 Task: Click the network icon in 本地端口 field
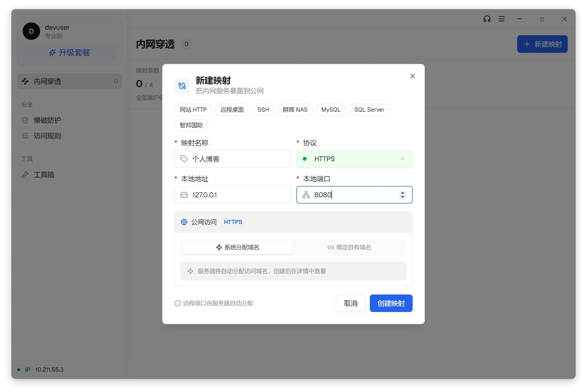pos(306,195)
